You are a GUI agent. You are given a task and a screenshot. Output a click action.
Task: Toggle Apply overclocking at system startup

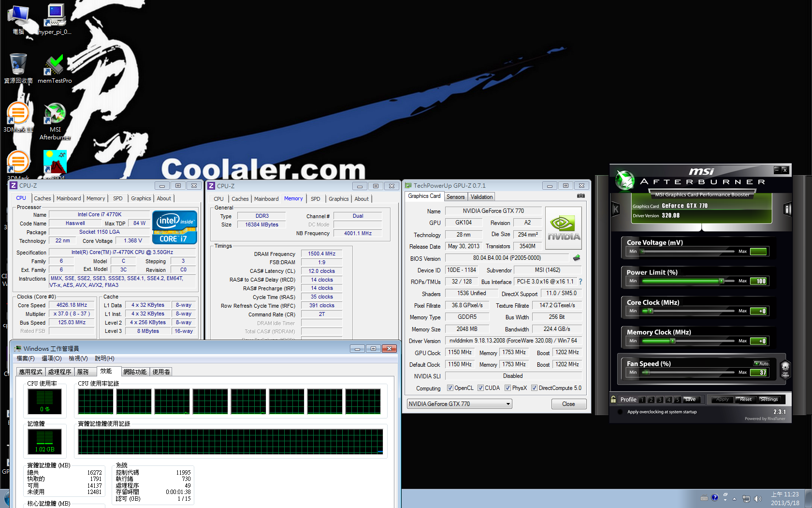(620, 412)
